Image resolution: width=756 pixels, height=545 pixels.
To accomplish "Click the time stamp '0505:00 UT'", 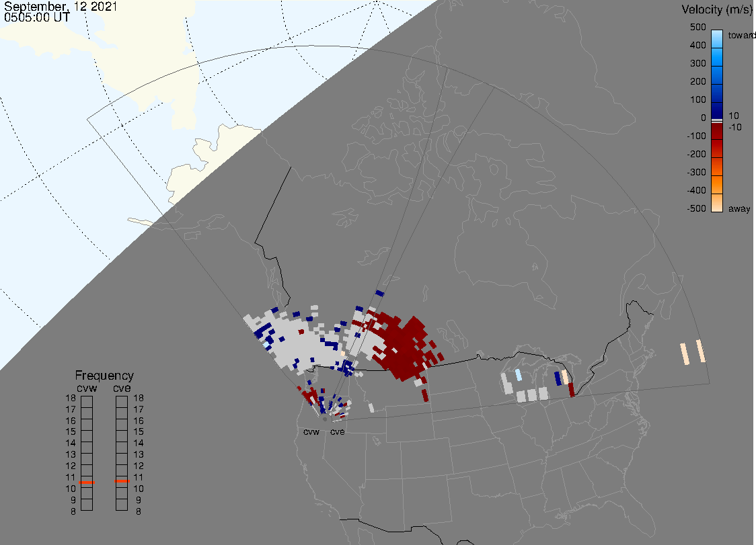I will coord(37,17).
